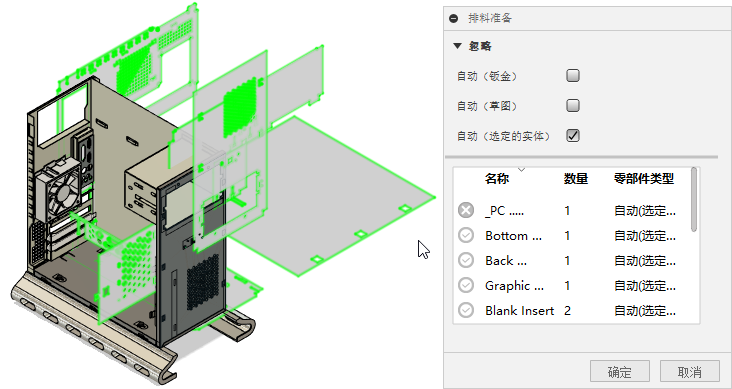Image resolution: width=732 pixels, height=389 pixels.
Task: Open component type cell for Back row
Action: (x=645, y=261)
